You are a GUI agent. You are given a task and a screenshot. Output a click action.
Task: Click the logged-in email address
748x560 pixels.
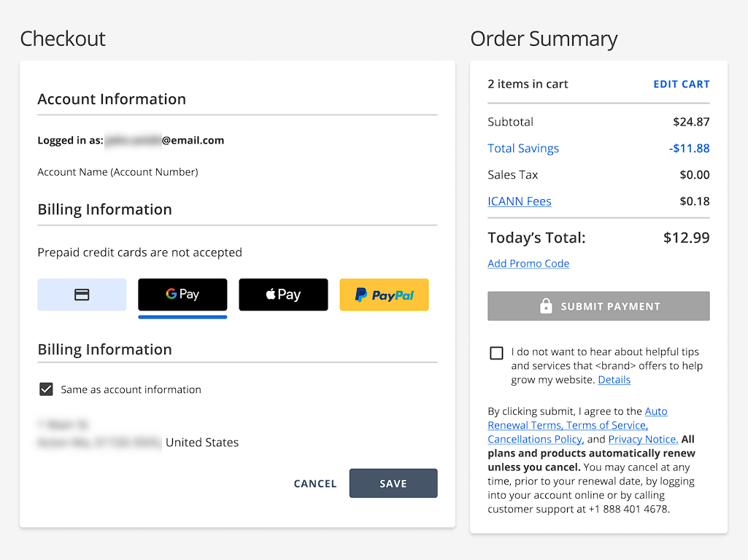pos(164,140)
